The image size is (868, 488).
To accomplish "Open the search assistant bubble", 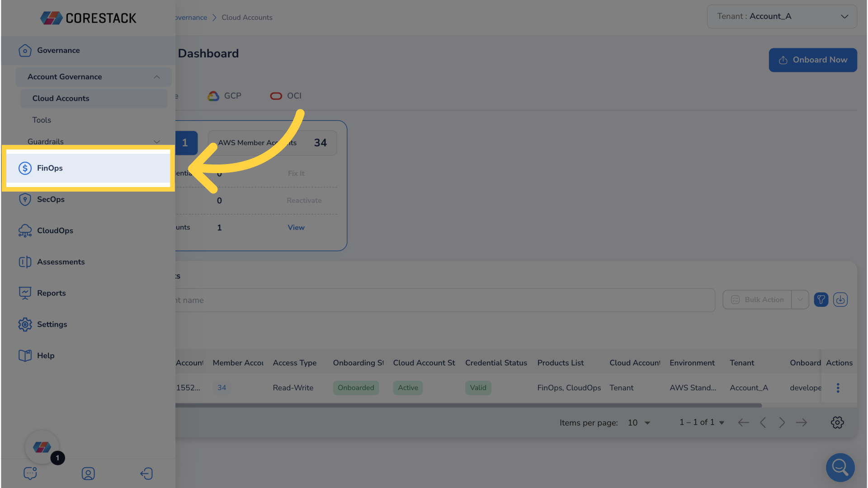I will (840, 467).
